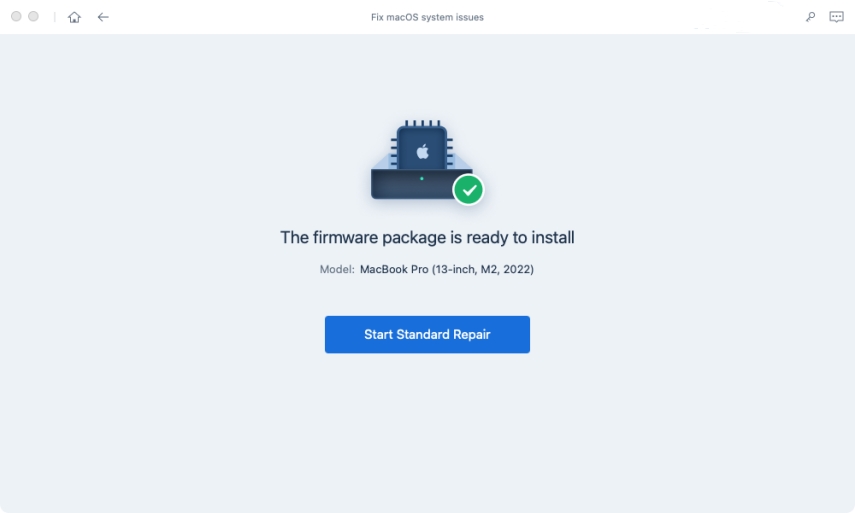The image size is (855, 513).
Task: Click the chip pins above the Apple chip
Action: click(x=423, y=123)
